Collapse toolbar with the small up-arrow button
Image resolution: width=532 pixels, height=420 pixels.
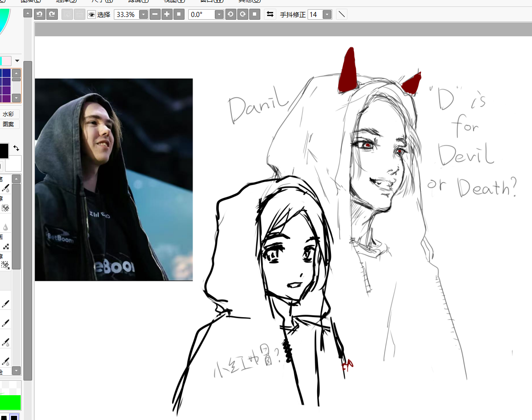point(28,14)
